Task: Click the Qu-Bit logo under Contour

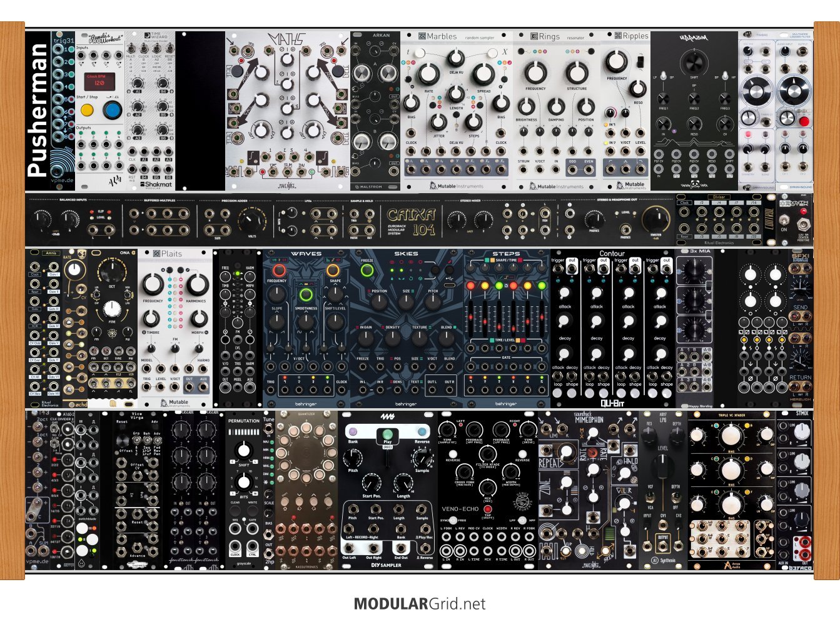Action: click(x=612, y=404)
